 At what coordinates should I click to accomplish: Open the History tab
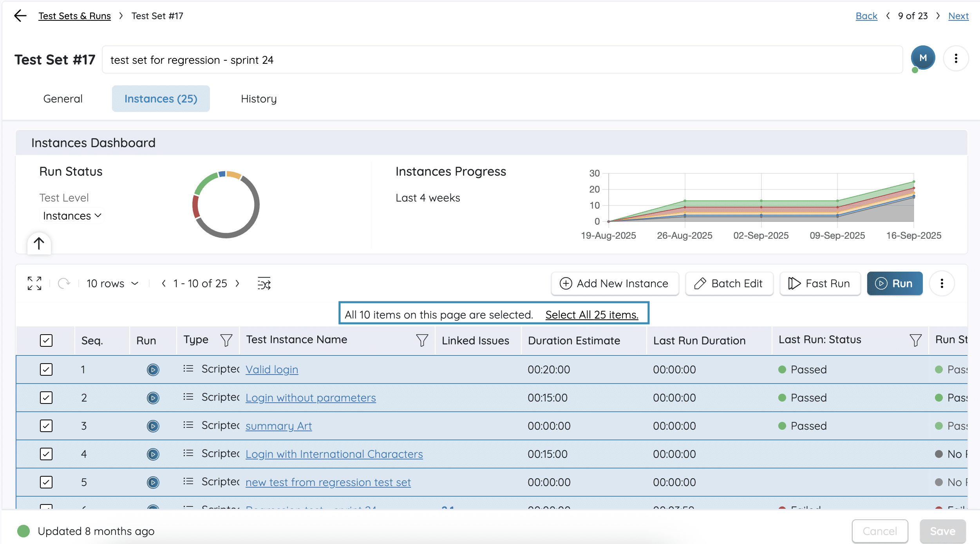coord(259,99)
